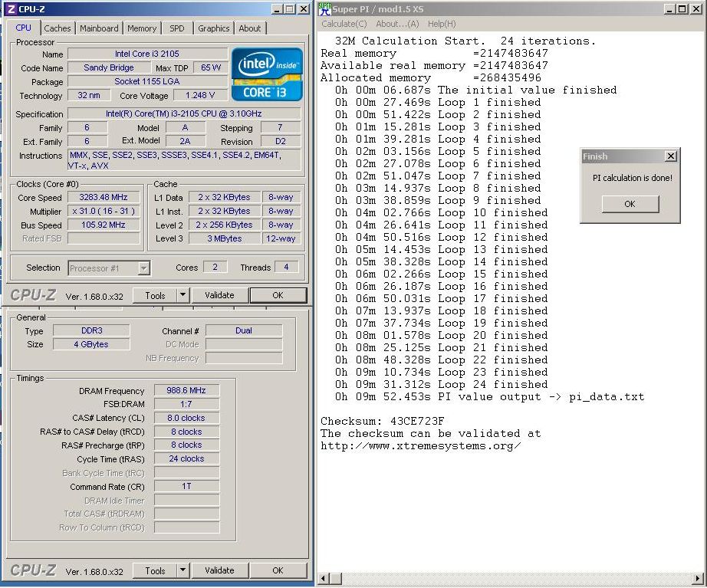Open the Caches tab
This screenshot has height=588, width=707.
(58, 28)
